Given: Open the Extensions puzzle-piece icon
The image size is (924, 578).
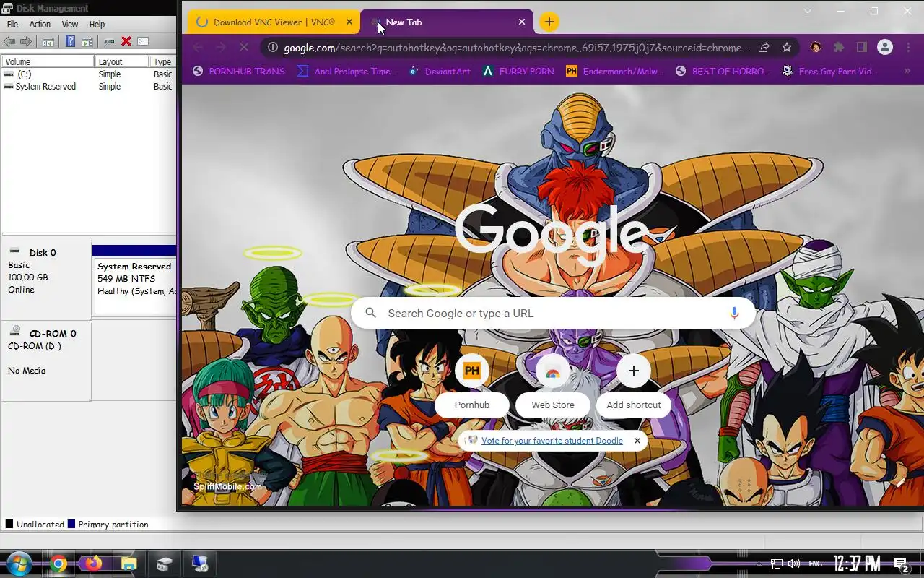Looking at the screenshot, I should point(839,48).
